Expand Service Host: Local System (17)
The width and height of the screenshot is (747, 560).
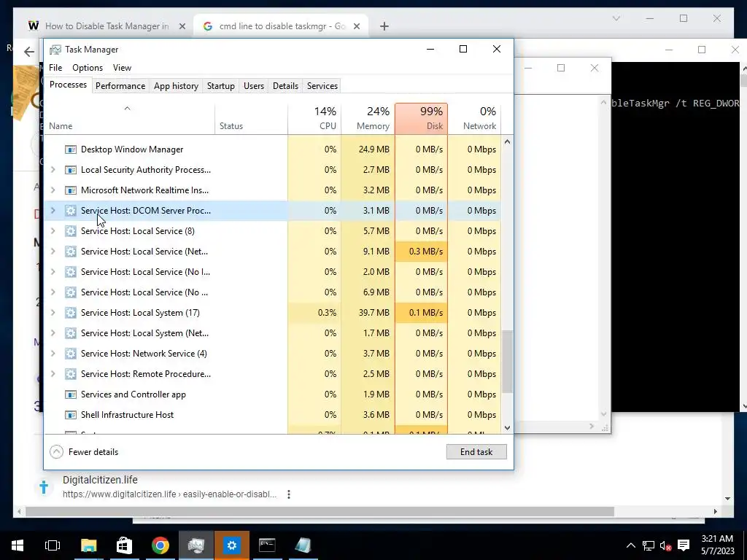point(53,313)
